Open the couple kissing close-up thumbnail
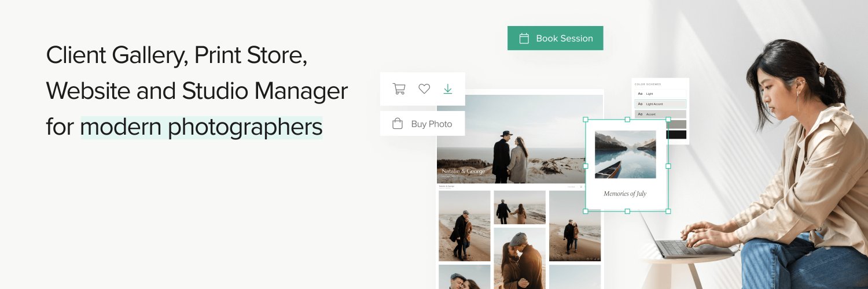 pyautogui.click(x=520, y=258)
